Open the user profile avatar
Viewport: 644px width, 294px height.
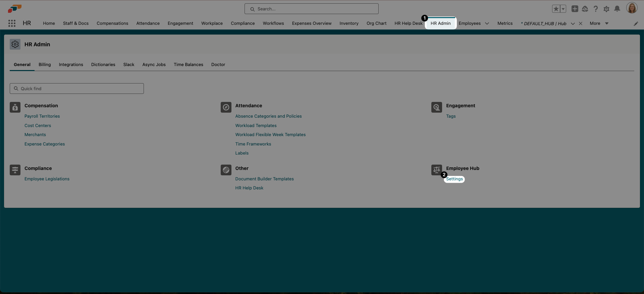point(632,8)
